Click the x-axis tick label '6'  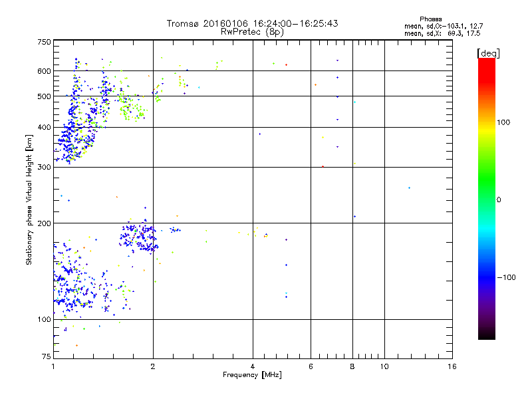point(311,366)
